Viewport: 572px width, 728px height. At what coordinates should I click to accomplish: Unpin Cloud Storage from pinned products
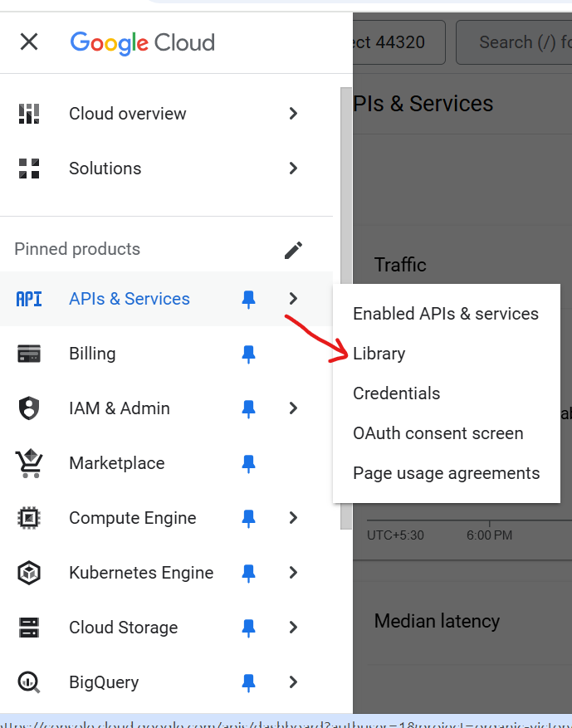(248, 628)
